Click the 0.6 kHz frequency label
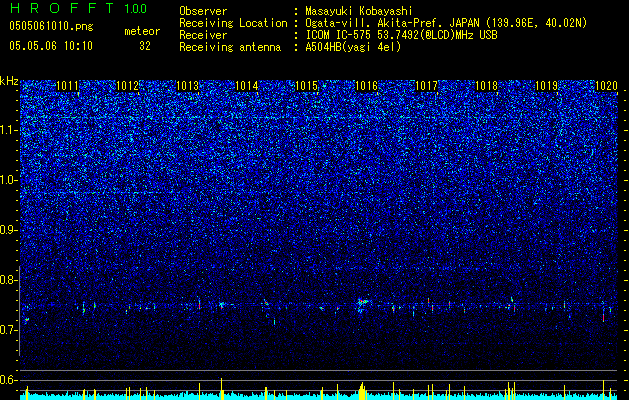The height and width of the screenshot is (400, 629). (9, 380)
